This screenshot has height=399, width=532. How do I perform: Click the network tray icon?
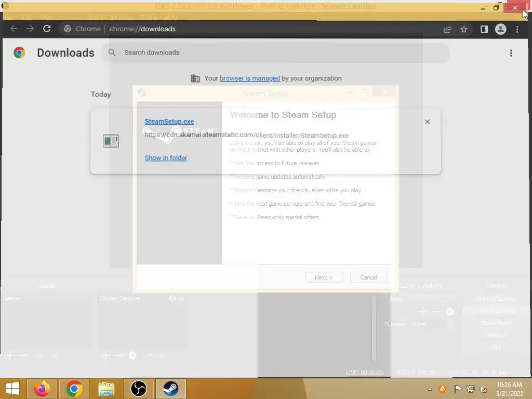[471, 389]
